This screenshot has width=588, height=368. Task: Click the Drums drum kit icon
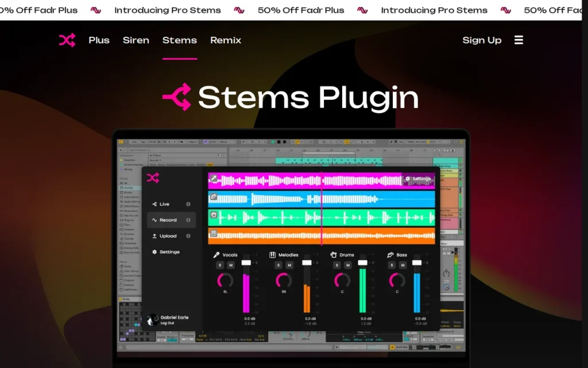(334, 255)
